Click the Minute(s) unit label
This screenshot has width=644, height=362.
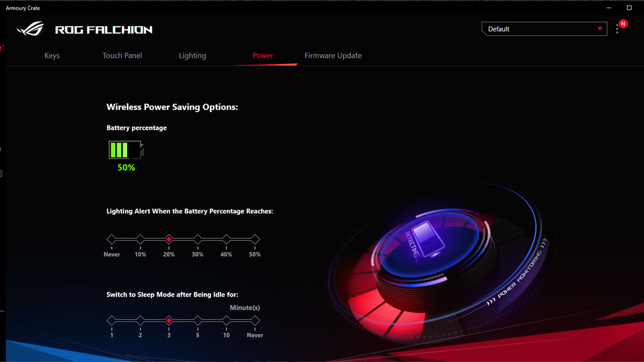(x=245, y=308)
